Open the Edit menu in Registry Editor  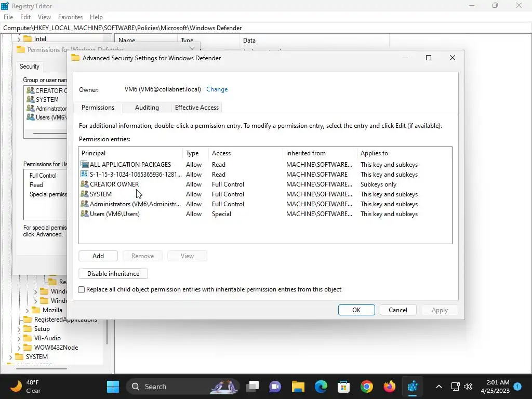pyautogui.click(x=25, y=17)
